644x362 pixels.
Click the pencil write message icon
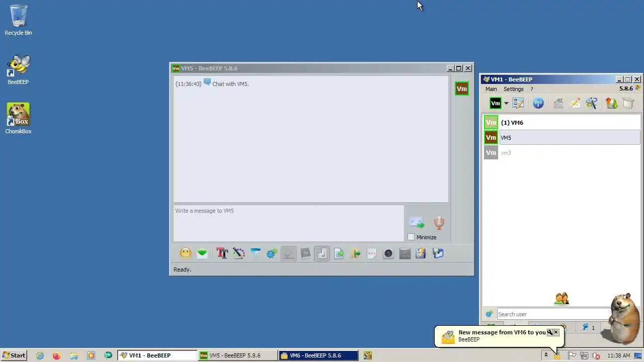[x=575, y=103]
